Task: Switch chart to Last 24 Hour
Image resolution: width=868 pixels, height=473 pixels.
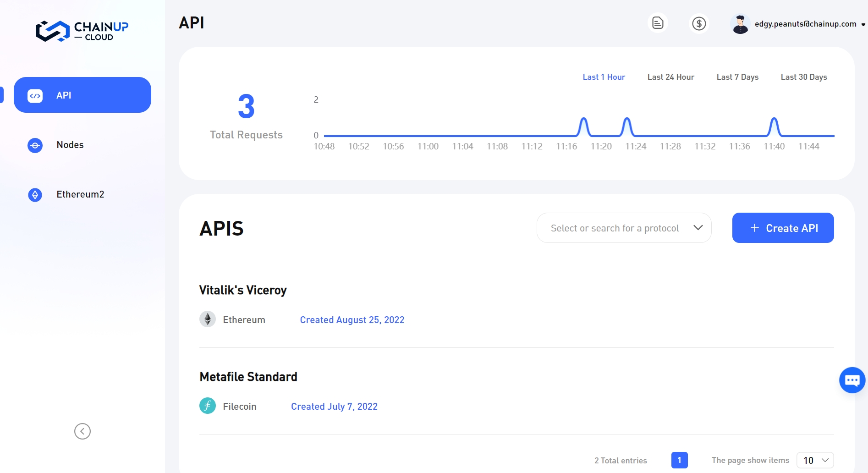Action: [x=670, y=77]
